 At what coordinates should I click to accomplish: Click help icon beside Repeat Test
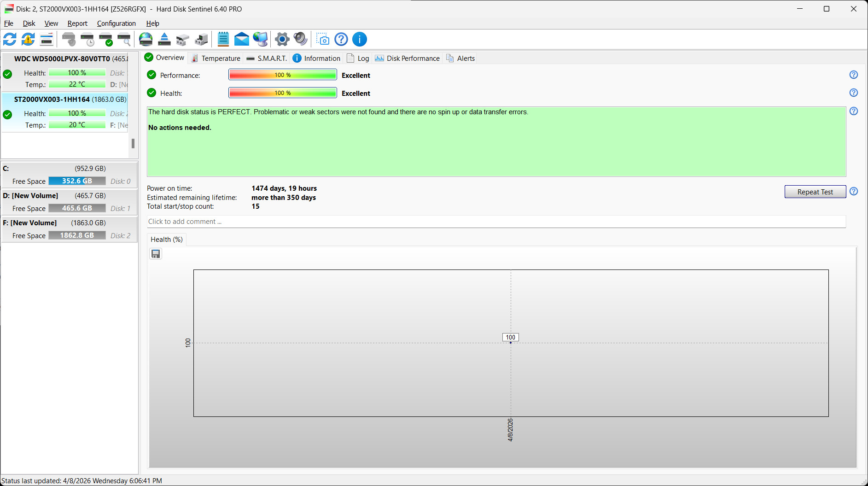click(853, 191)
